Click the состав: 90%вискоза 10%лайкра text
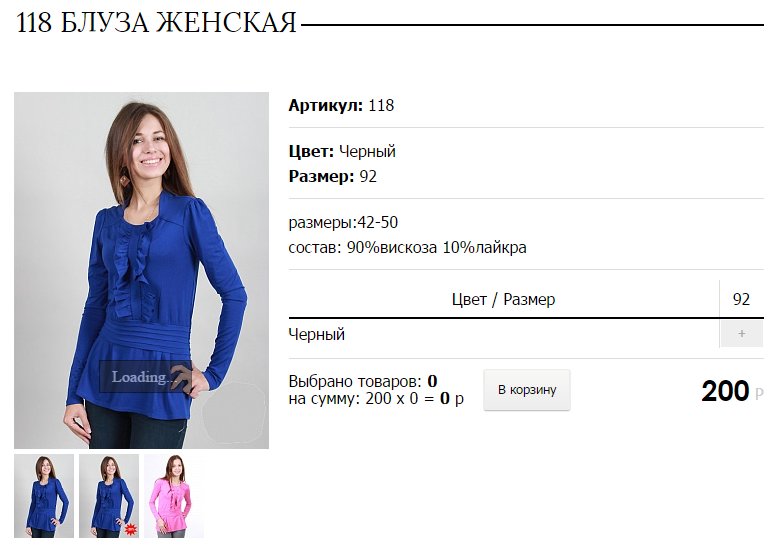Image resolution: width=778 pixels, height=541 pixels. [x=407, y=247]
